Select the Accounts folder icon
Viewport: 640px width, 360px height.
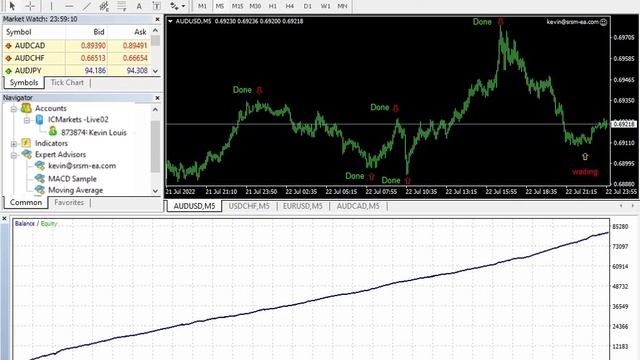[x=26, y=108]
